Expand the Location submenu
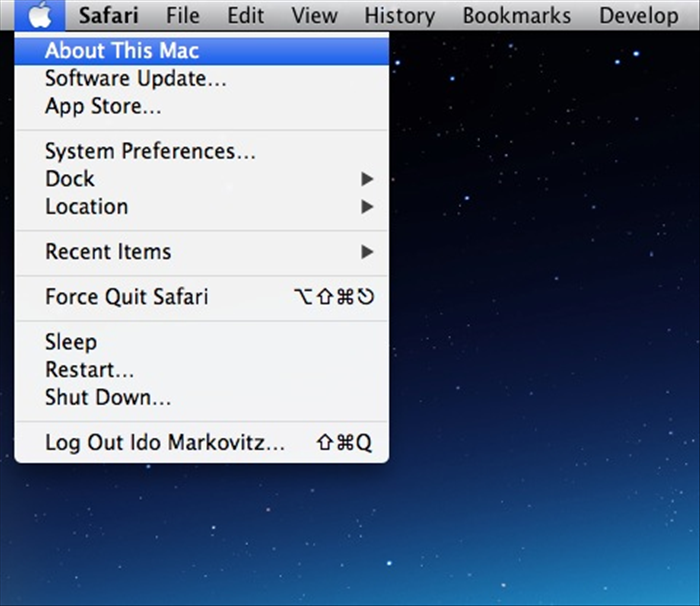Viewport: 700px width, 606px height. click(x=202, y=206)
